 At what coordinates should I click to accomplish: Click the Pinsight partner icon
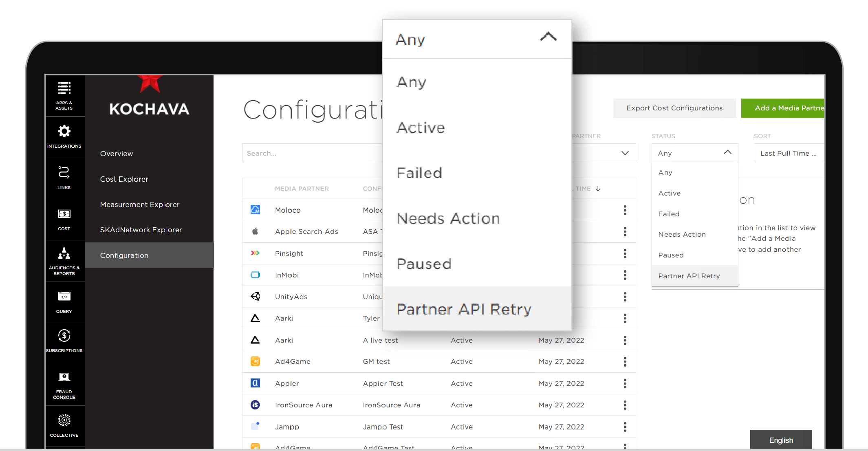[255, 253]
